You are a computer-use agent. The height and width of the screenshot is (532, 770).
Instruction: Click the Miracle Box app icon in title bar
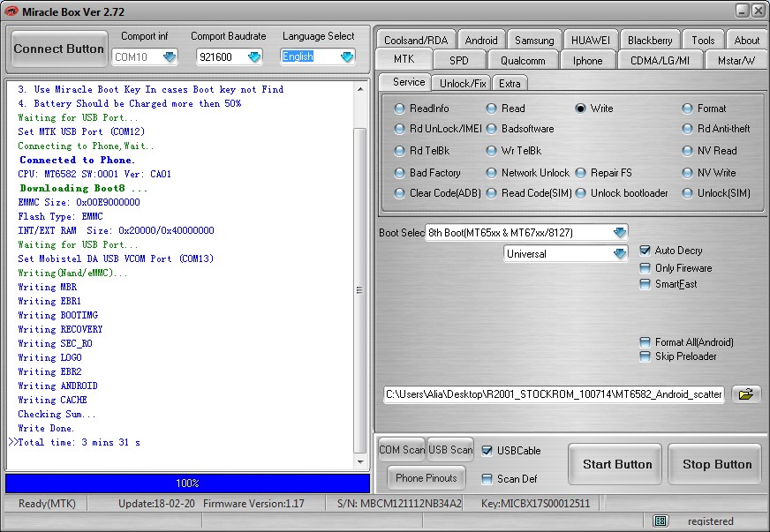[x=11, y=11]
